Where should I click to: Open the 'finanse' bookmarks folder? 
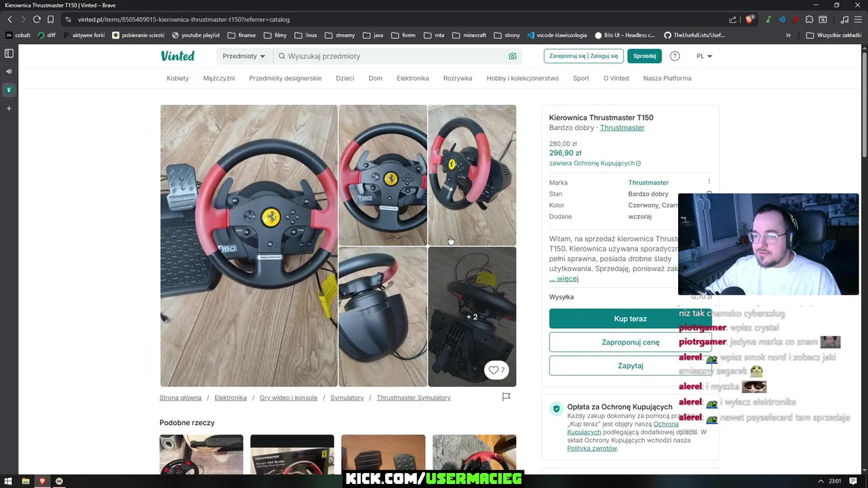tap(241, 35)
